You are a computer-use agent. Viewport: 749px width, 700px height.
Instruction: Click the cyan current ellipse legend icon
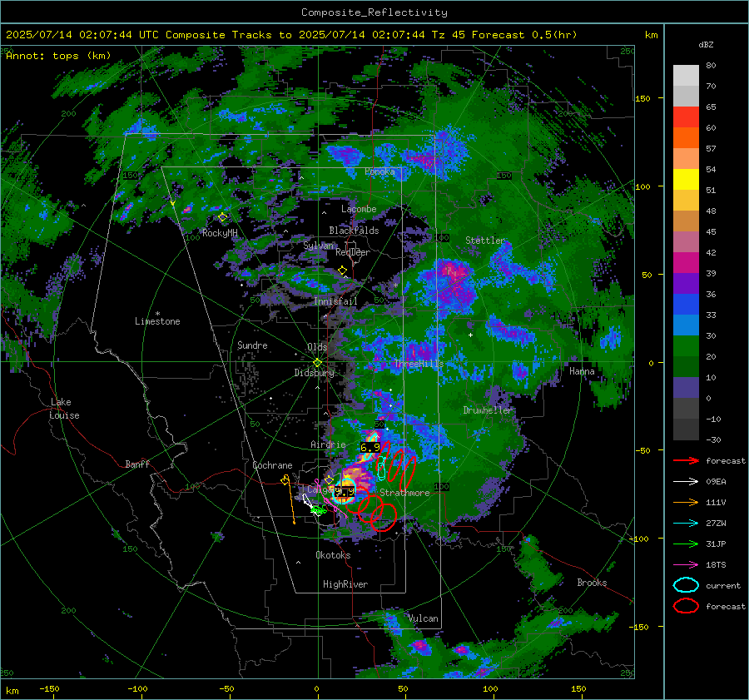pos(686,585)
